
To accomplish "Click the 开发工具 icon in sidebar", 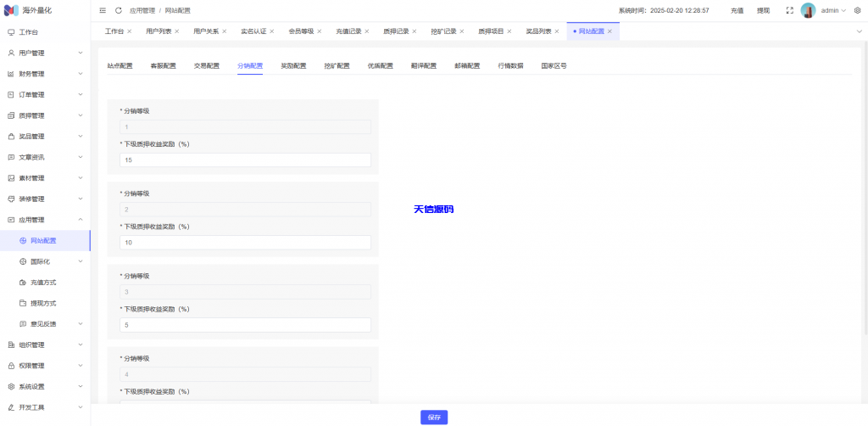I will (x=11, y=407).
